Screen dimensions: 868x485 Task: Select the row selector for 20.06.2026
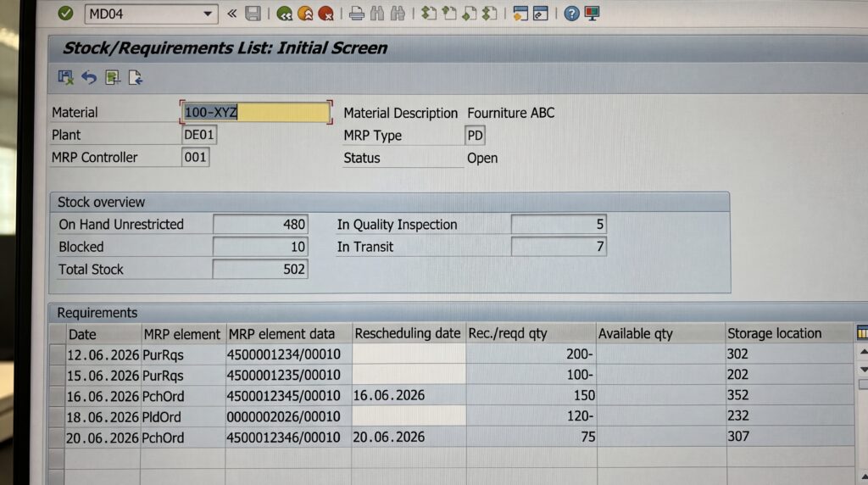(x=57, y=438)
